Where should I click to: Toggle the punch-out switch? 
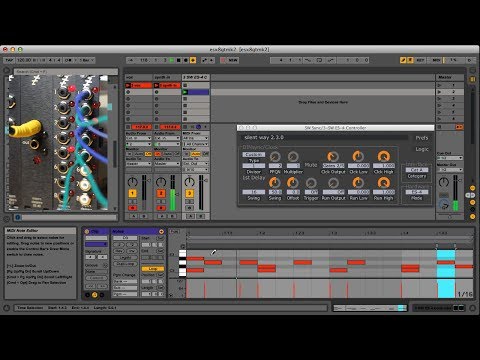click(x=331, y=60)
